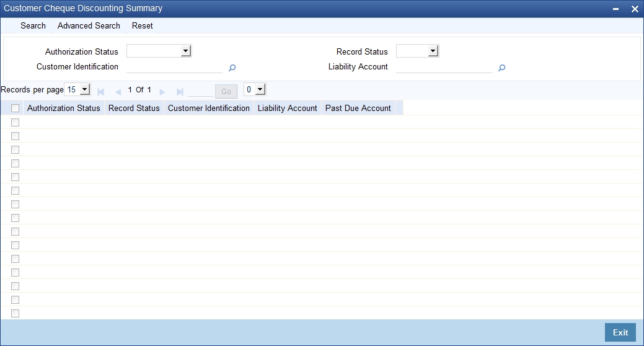Minimize the Customer Cheque Discounting Summary window
The height and width of the screenshot is (346, 644).
[x=615, y=9]
